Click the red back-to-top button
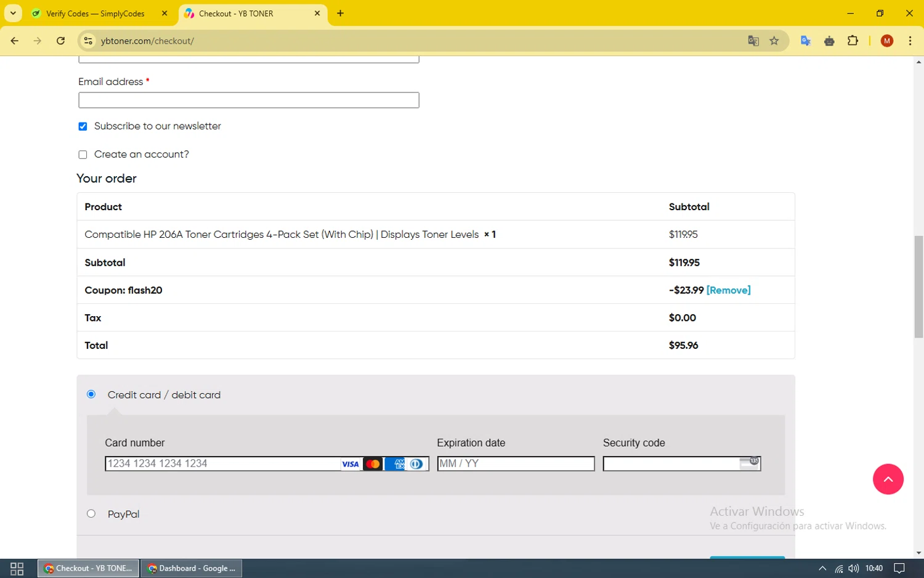The height and width of the screenshot is (578, 924). point(888,479)
